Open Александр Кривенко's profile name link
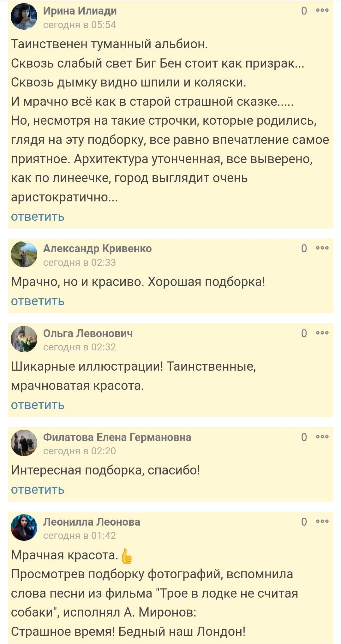This screenshot has width=341, height=644. (97, 248)
